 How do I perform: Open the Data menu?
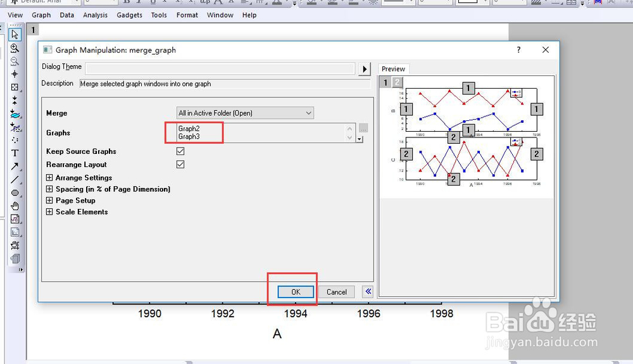click(x=66, y=15)
